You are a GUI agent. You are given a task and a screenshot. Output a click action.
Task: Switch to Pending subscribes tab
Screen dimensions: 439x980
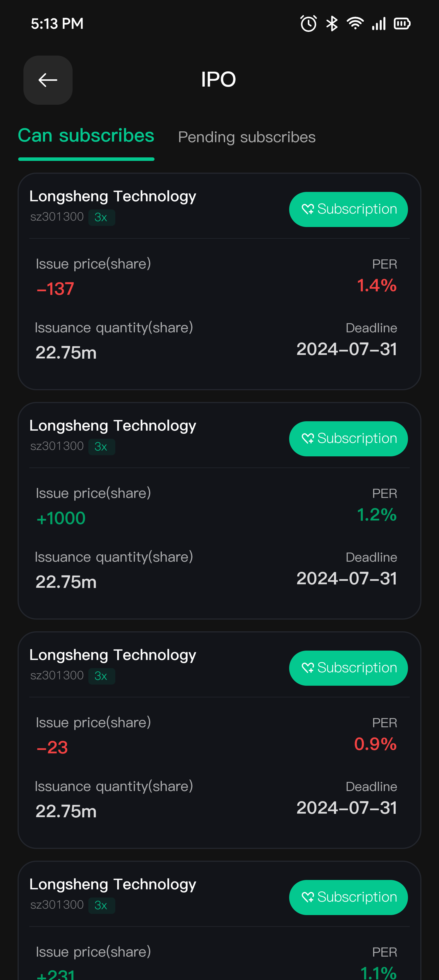click(247, 137)
